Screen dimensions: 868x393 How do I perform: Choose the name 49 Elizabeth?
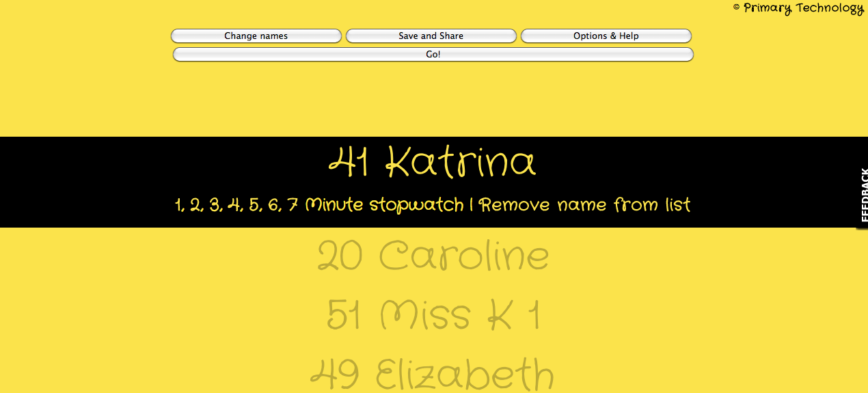[x=433, y=374]
